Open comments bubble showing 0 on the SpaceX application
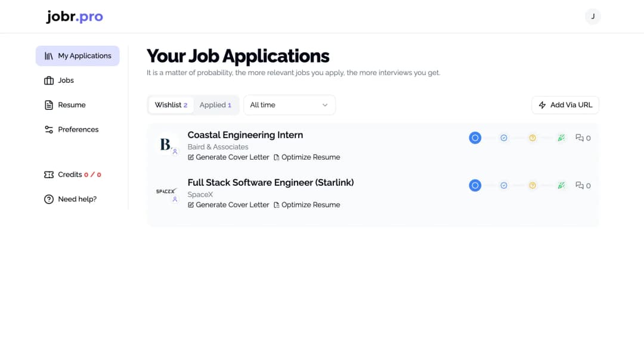 coord(583,185)
